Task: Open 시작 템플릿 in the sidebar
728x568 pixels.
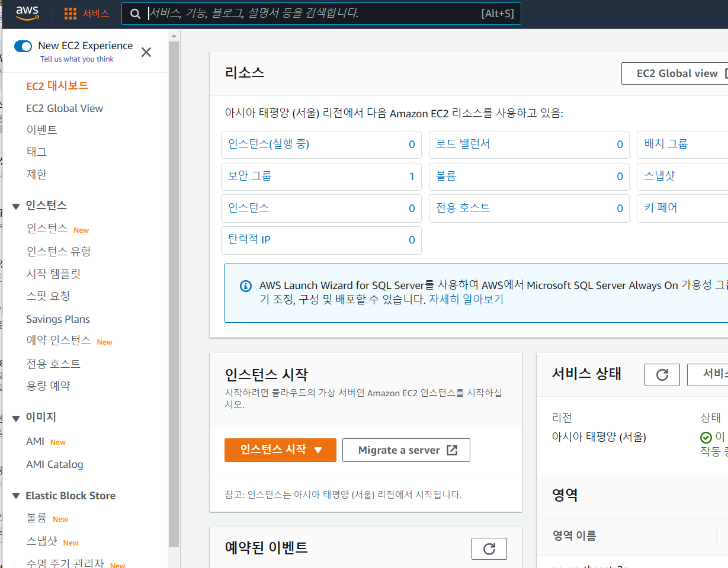Action: [53, 274]
